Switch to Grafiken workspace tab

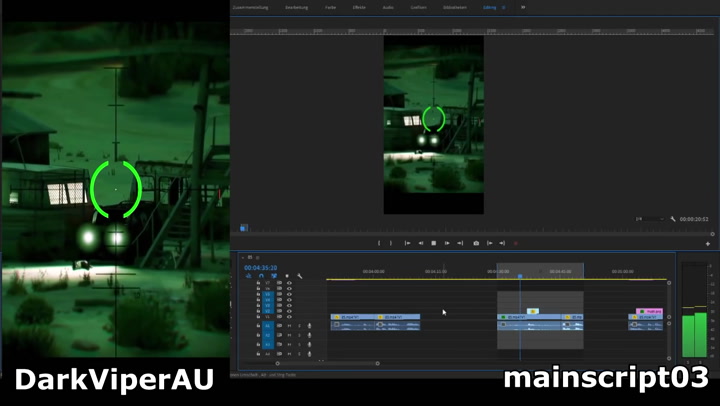click(418, 7)
